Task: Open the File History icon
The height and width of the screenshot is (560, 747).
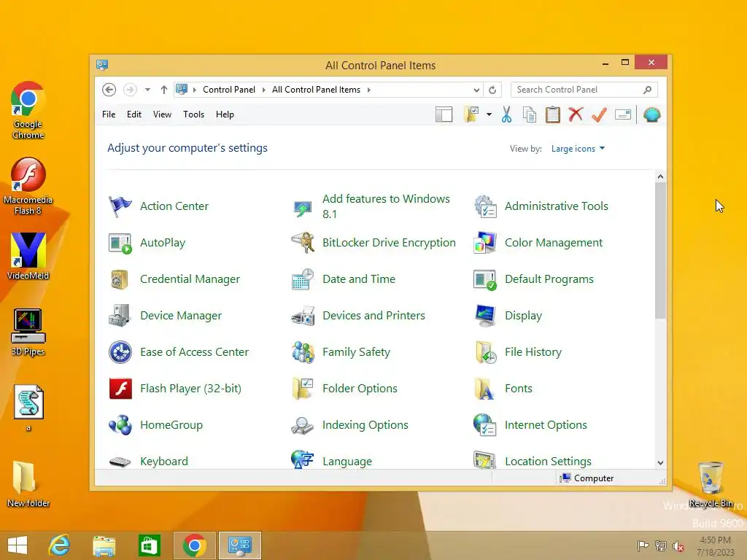Action: 485,352
